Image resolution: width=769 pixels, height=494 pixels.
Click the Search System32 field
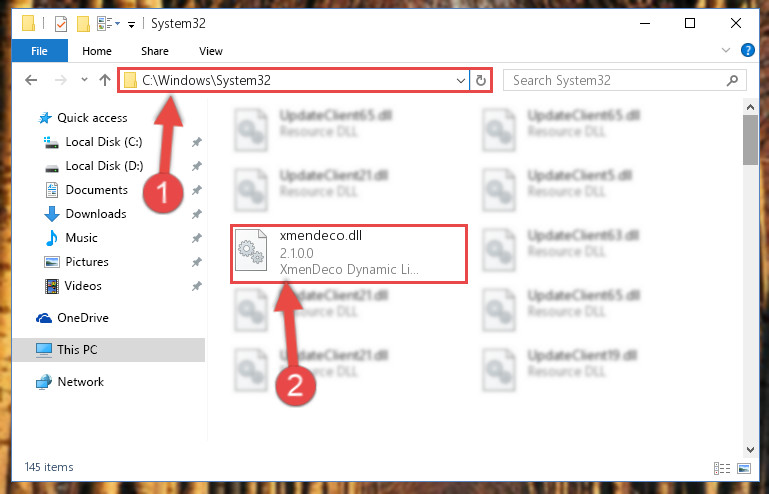tap(618, 80)
